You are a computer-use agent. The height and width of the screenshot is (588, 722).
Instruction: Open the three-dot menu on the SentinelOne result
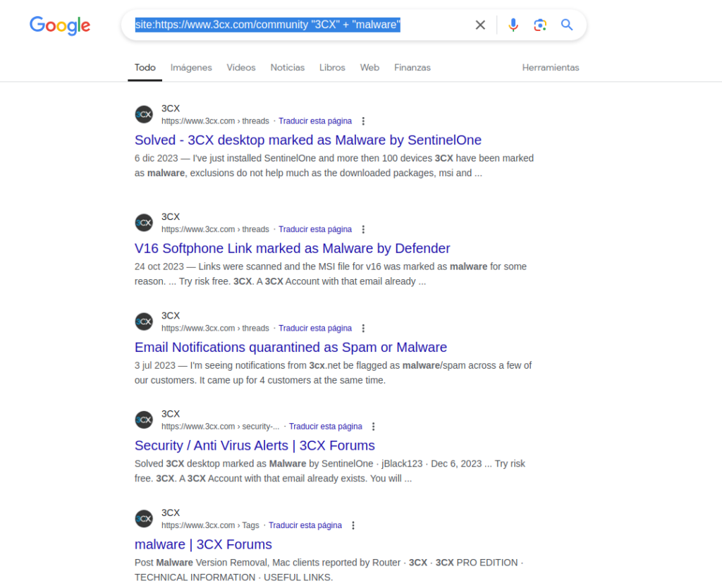[363, 121]
